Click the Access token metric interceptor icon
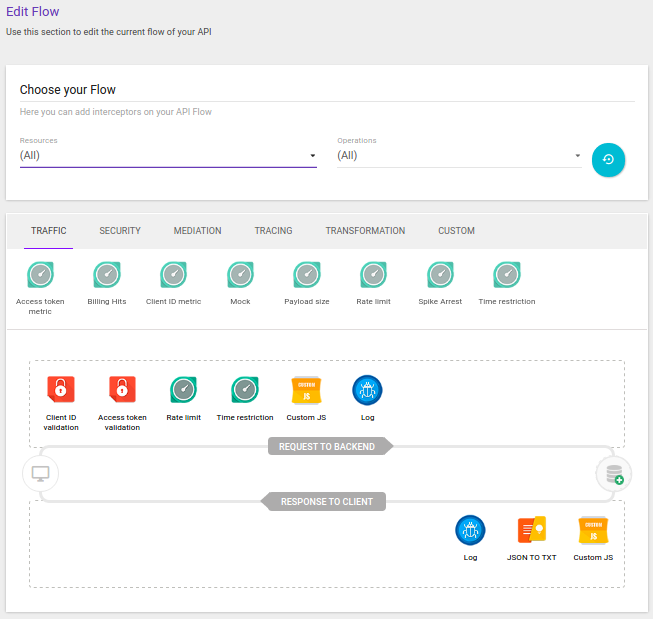 pyautogui.click(x=40, y=275)
